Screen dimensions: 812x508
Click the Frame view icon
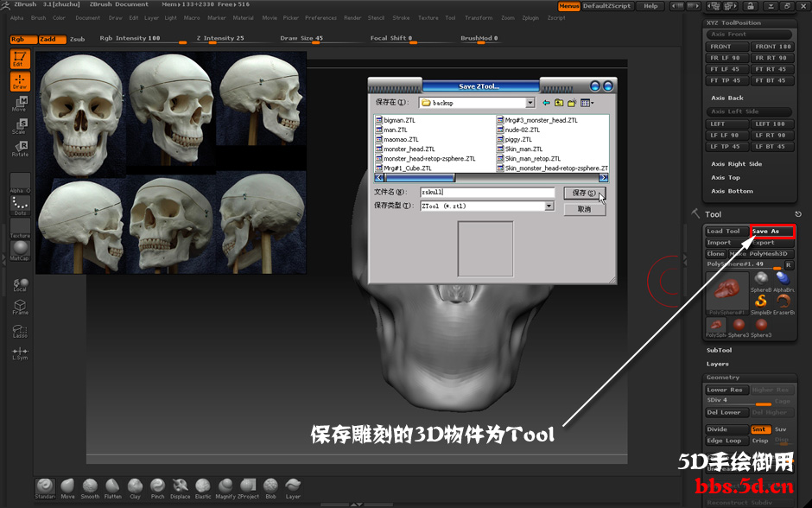pos(20,307)
